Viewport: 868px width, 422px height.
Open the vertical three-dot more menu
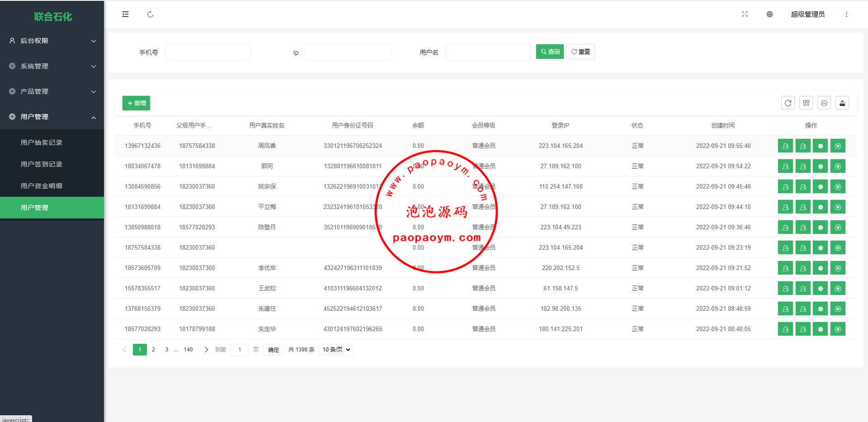tap(846, 14)
